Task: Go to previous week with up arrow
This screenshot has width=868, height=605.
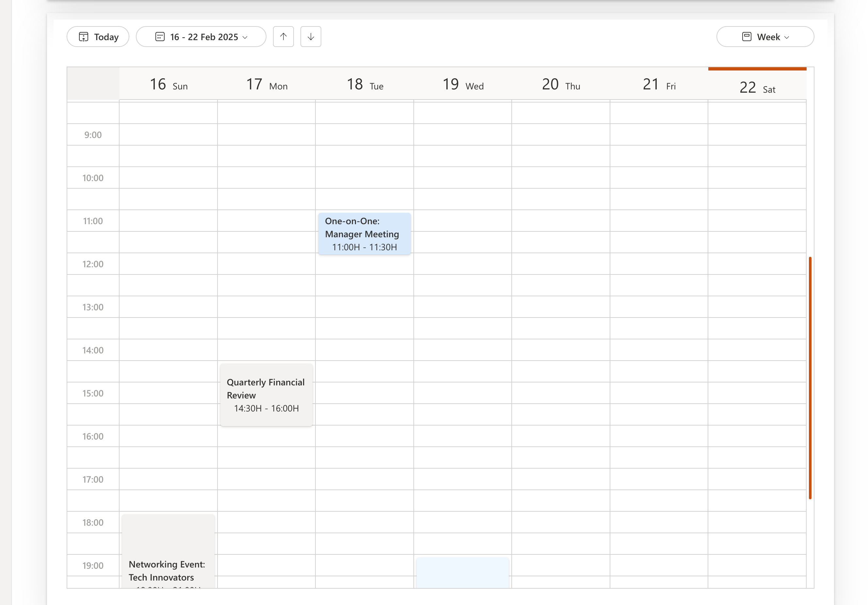Action: click(x=283, y=37)
